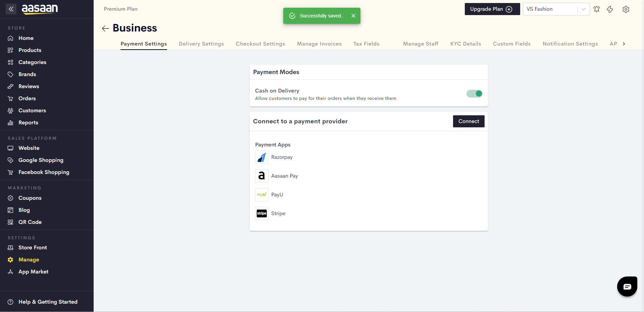Click the Products grid icon

click(x=10, y=50)
